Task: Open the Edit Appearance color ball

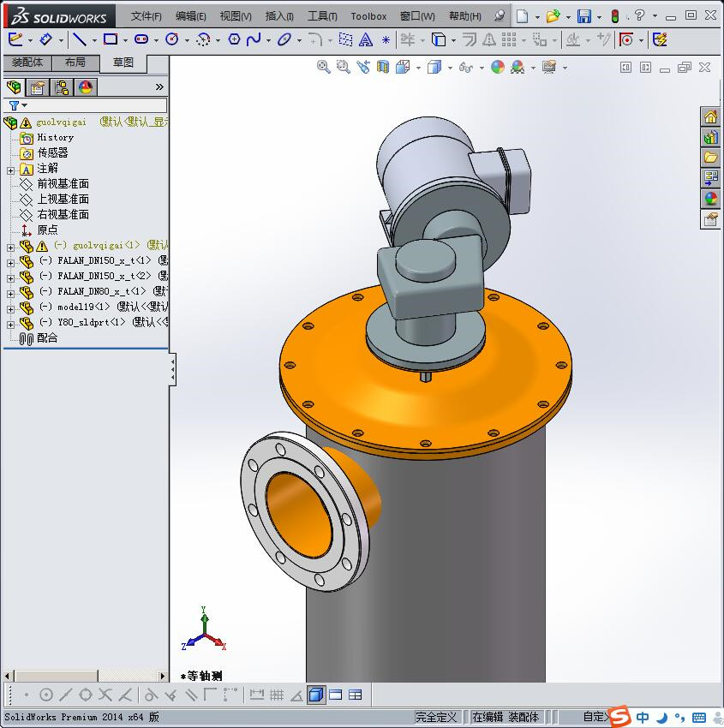Action: (497, 68)
